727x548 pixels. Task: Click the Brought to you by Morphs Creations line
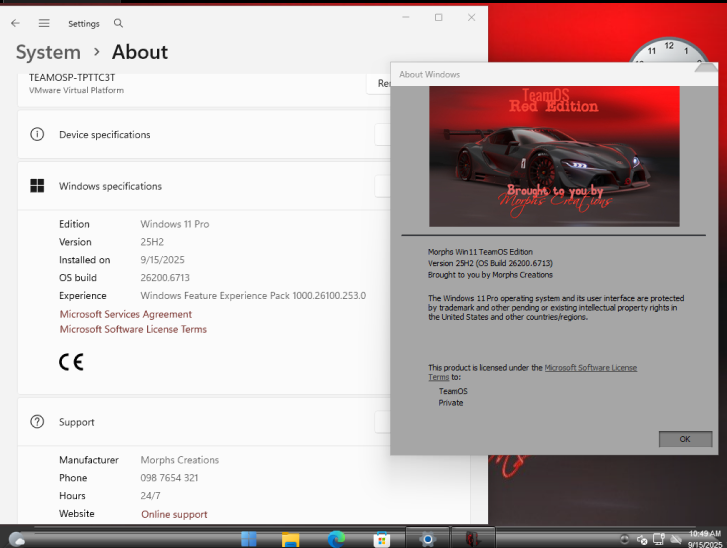490,275
